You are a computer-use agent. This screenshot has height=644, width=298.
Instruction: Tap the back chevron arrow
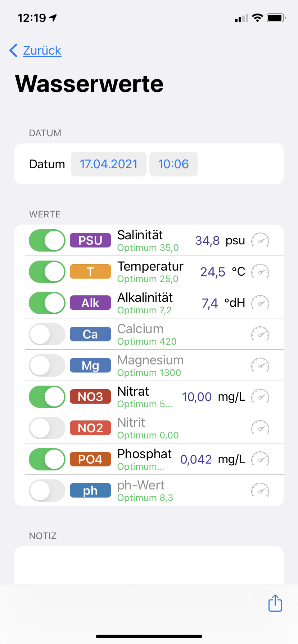(x=14, y=51)
